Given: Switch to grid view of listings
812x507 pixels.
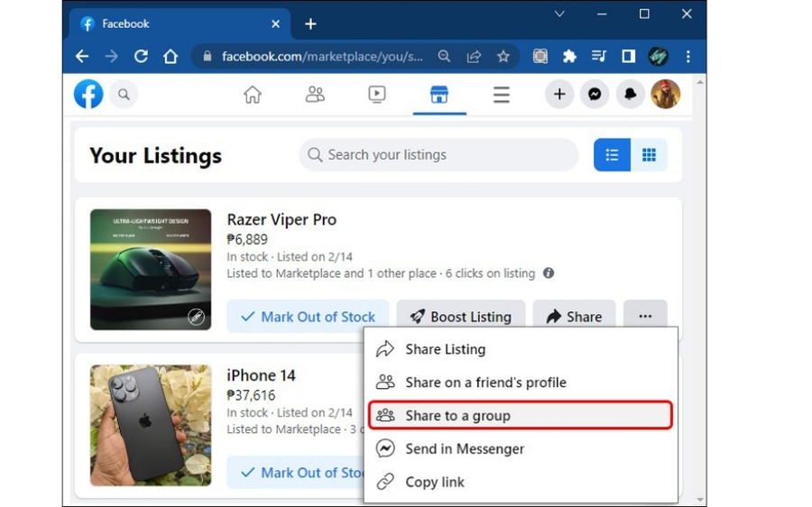Looking at the screenshot, I should pyautogui.click(x=649, y=155).
